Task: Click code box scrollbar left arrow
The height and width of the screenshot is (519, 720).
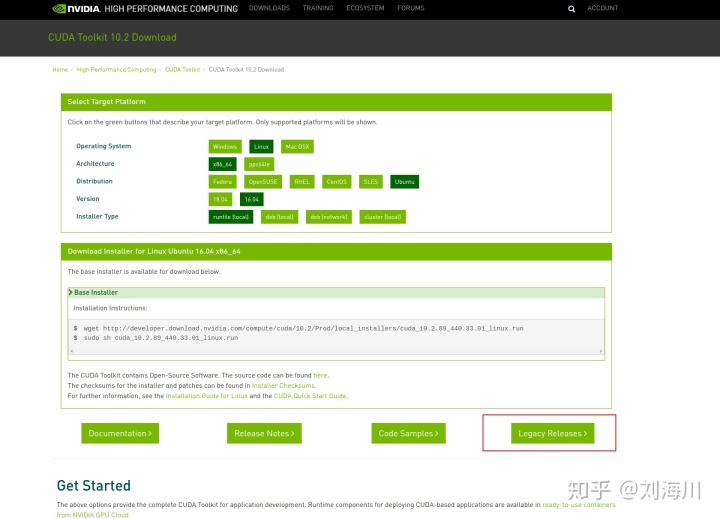Action: click(x=71, y=351)
